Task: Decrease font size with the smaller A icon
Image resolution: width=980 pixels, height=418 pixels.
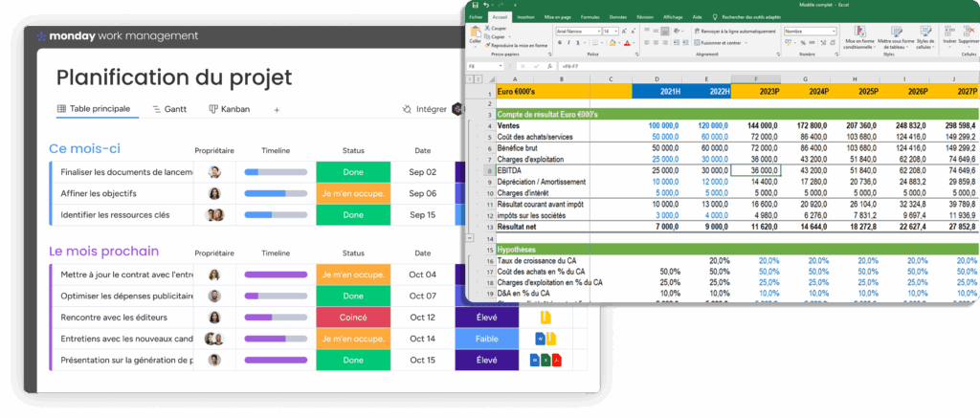Action: [x=634, y=32]
